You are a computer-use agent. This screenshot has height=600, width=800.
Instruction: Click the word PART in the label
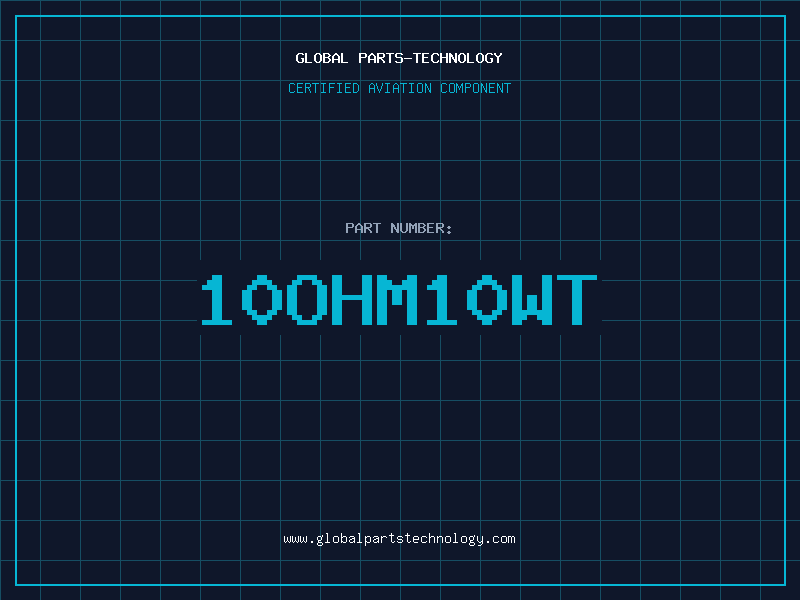point(363,228)
